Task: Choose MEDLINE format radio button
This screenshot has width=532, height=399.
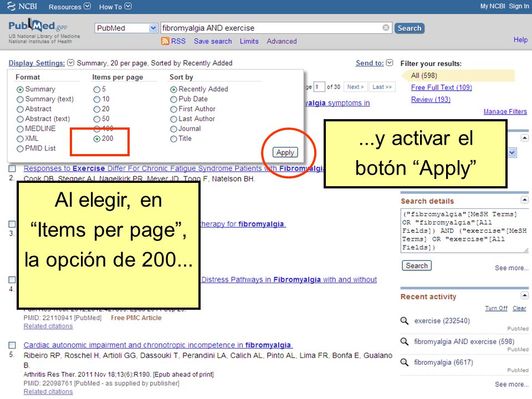Action: pos(20,129)
